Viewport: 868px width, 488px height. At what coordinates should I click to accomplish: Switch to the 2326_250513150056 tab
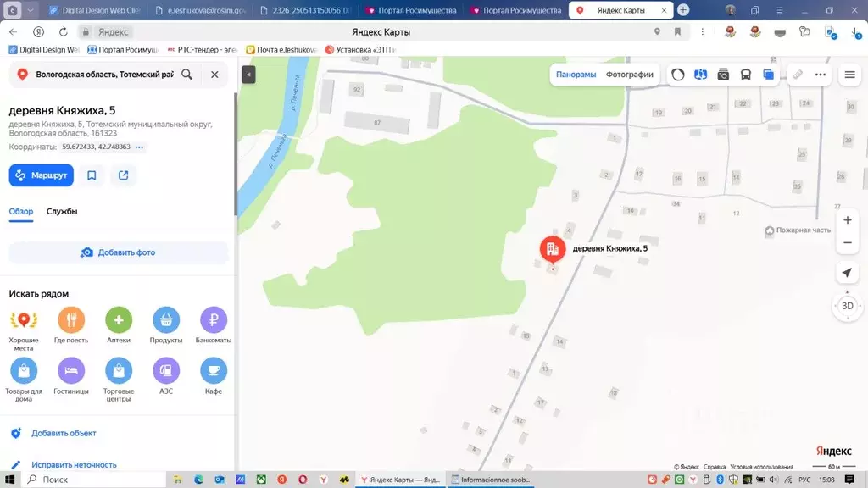(304, 10)
